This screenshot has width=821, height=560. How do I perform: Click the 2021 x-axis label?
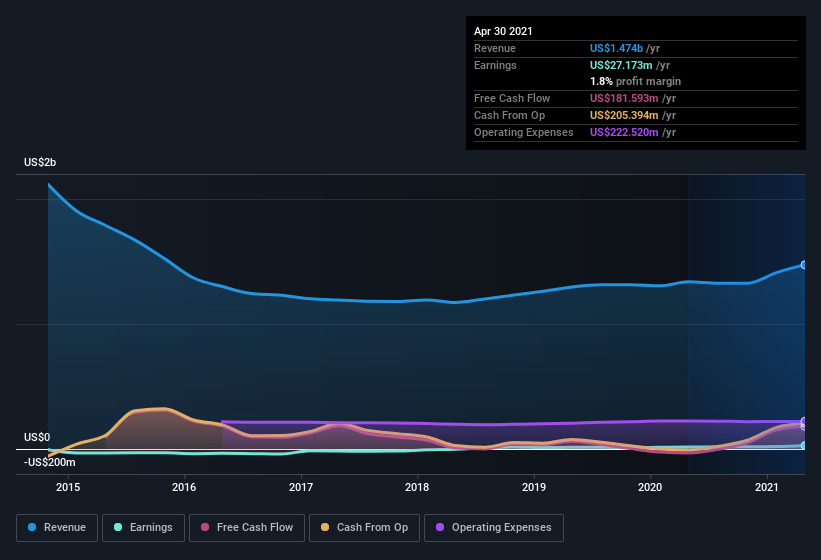point(767,487)
